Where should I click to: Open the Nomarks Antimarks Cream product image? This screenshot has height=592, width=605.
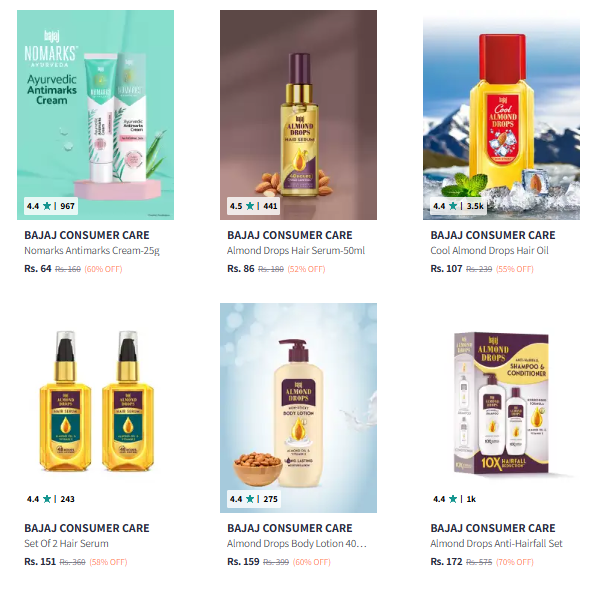[x=95, y=115]
